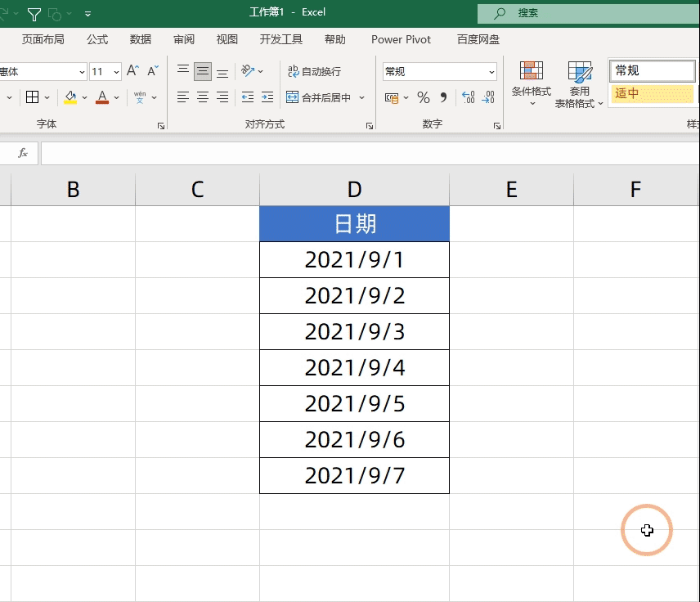Viewport: 700px width, 602px height.
Task: Click into the formula bar
Action: point(370,153)
